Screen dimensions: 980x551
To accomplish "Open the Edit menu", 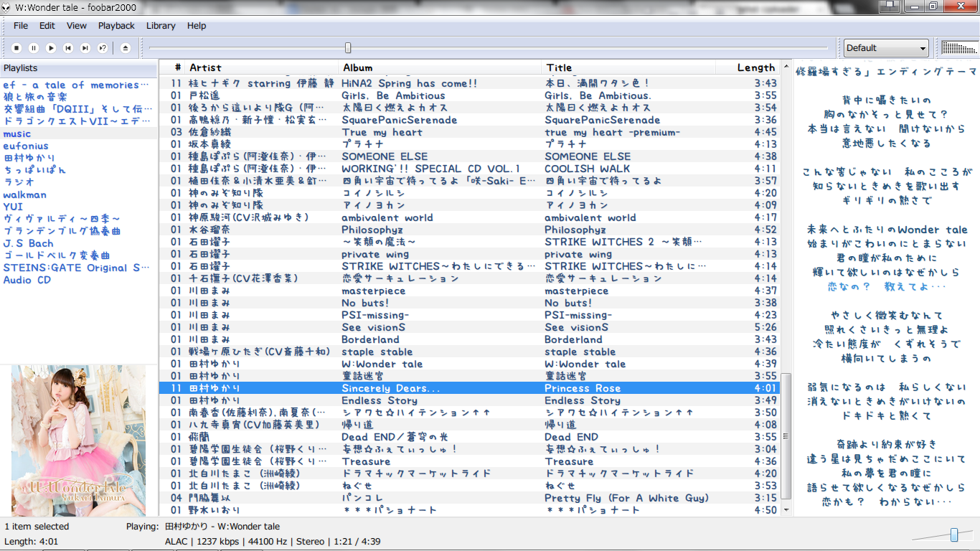I will [x=47, y=26].
